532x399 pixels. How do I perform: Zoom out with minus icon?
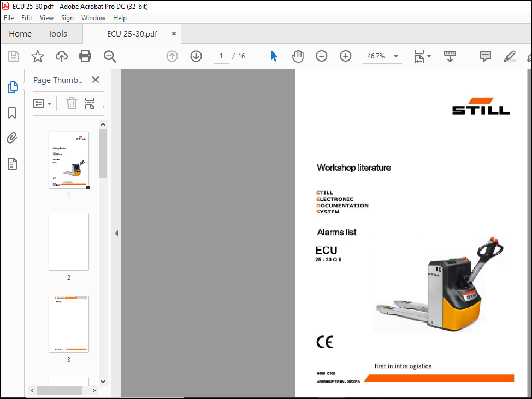[321, 56]
